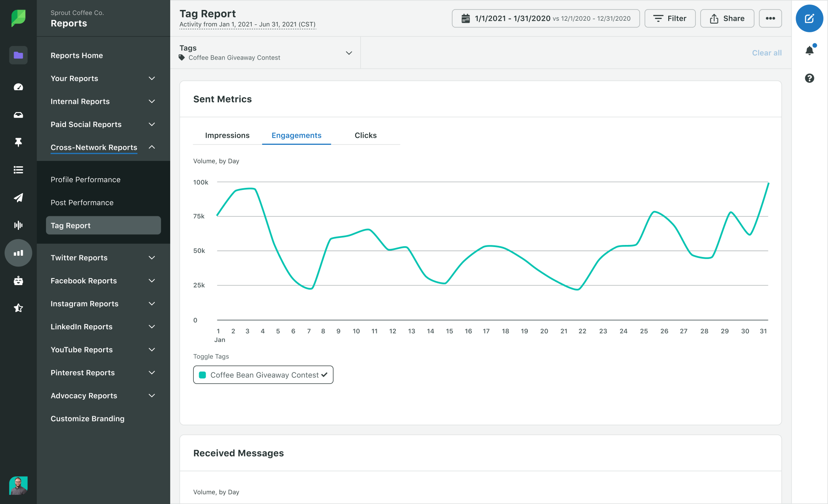Open the date range picker
The height and width of the screenshot is (504, 828).
pyautogui.click(x=545, y=18)
